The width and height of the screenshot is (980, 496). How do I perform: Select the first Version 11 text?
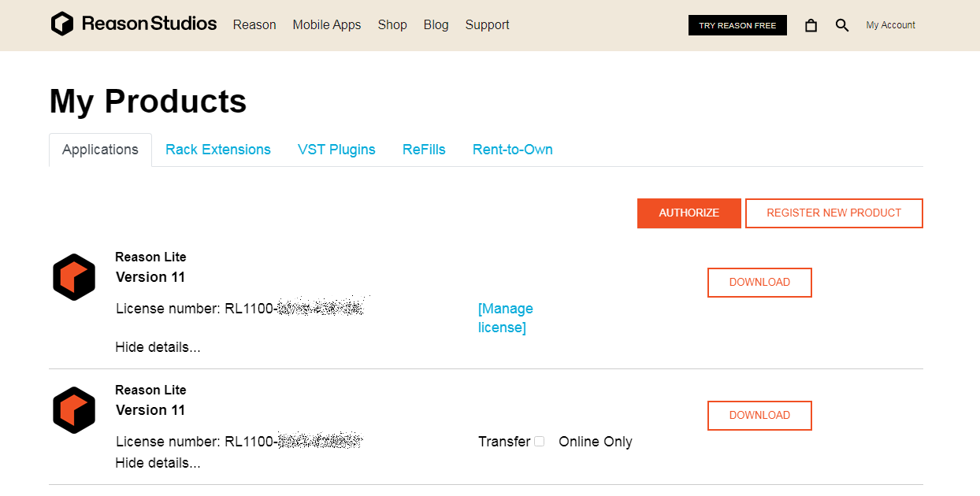click(150, 277)
